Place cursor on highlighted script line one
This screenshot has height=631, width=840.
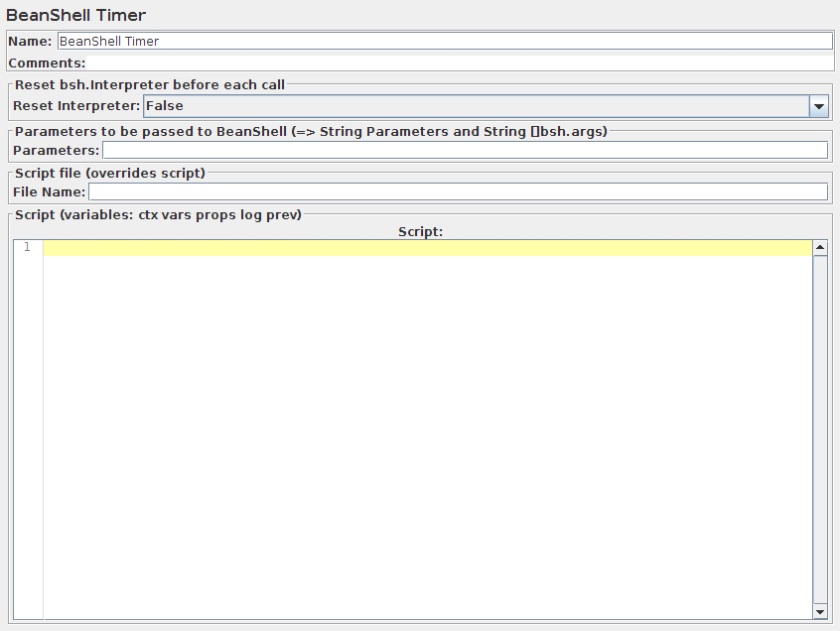tap(427, 248)
